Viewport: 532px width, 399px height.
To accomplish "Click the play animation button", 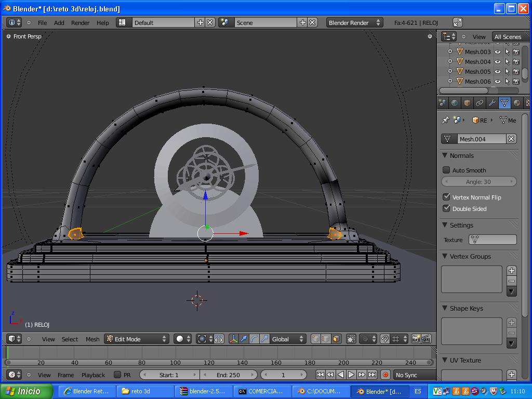I will (x=351, y=375).
